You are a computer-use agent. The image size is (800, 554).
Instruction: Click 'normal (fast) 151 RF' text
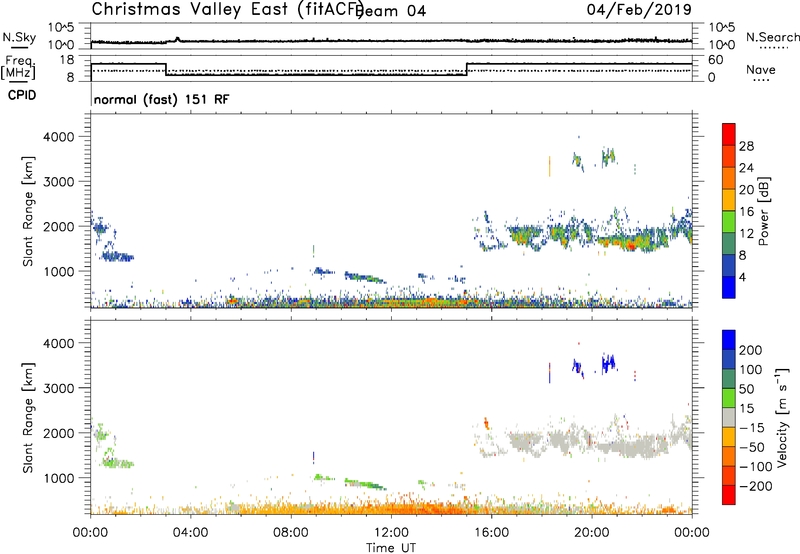coord(161,99)
